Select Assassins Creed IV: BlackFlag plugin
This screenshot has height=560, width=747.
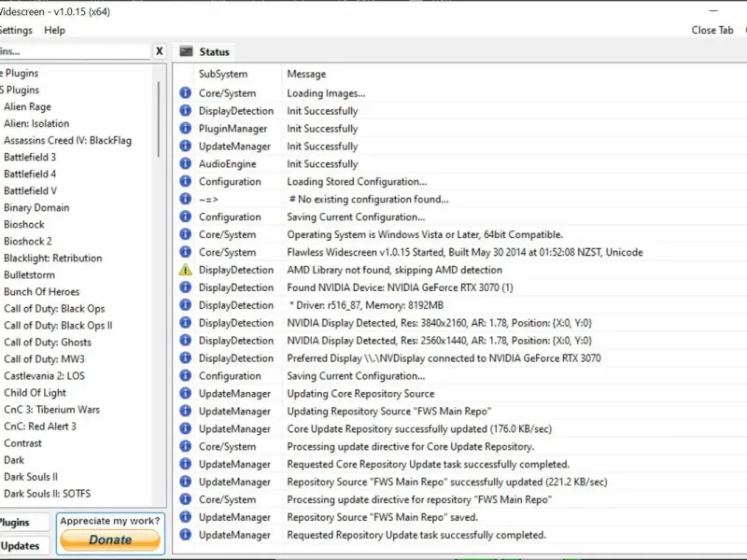coord(67,141)
